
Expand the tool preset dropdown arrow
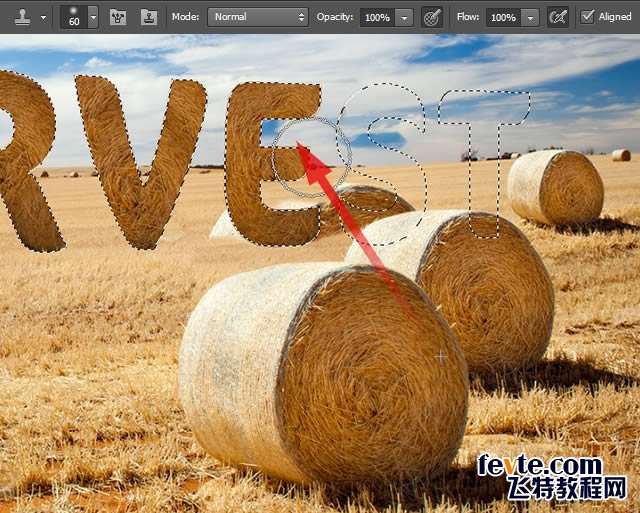coord(44,18)
